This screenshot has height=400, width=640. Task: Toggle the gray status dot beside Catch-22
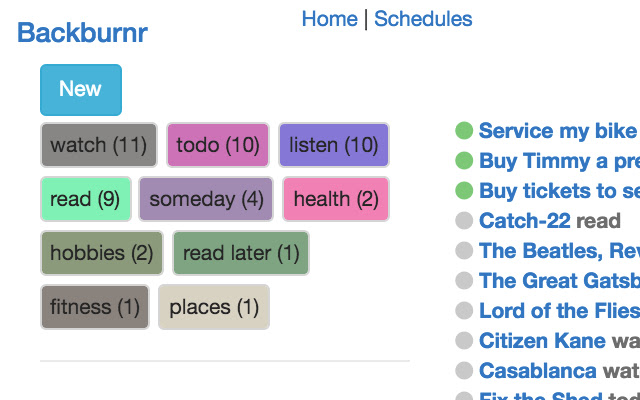(464, 221)
